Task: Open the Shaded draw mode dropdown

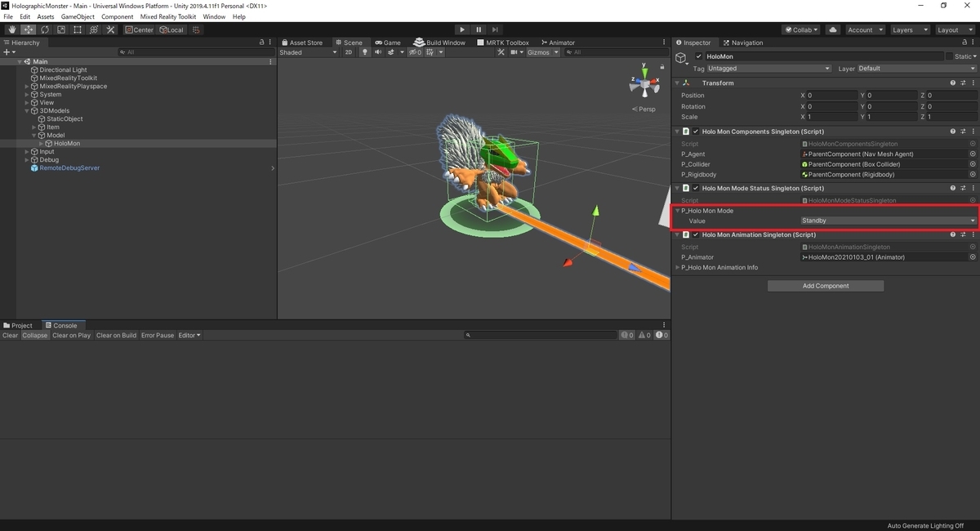Action: tap(308, 52)
